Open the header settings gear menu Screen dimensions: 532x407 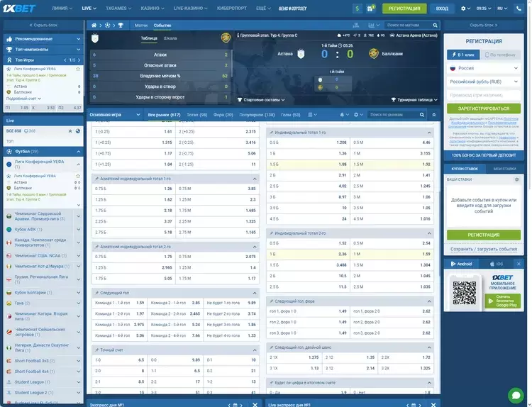pyautogui.click(x=465, y=9)
